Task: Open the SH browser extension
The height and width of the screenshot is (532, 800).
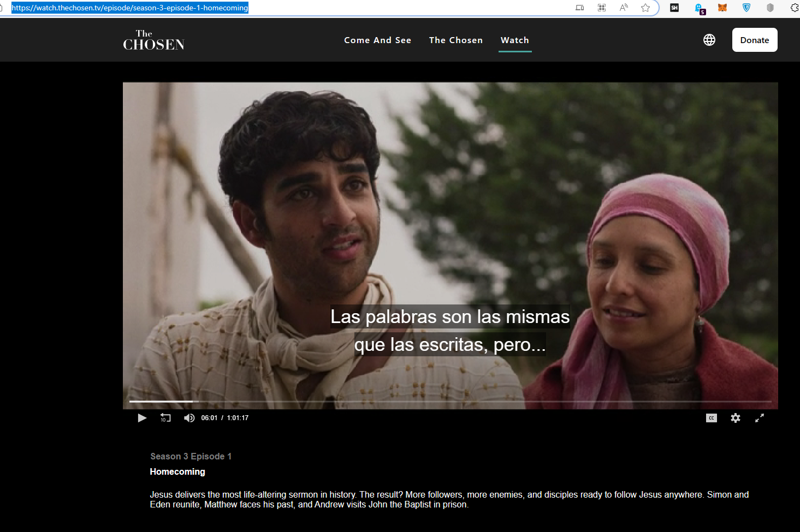Action: (674, 8)
